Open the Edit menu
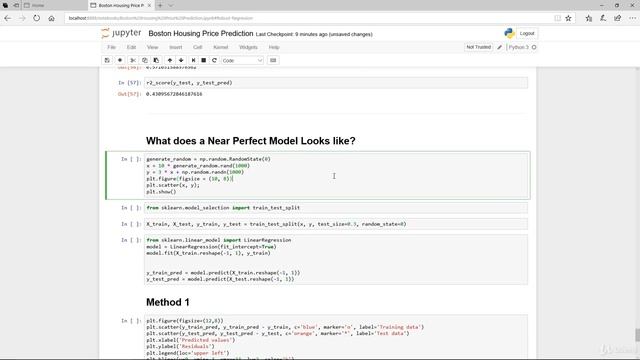Screen dimensions: 640x360 pos(131,47)
